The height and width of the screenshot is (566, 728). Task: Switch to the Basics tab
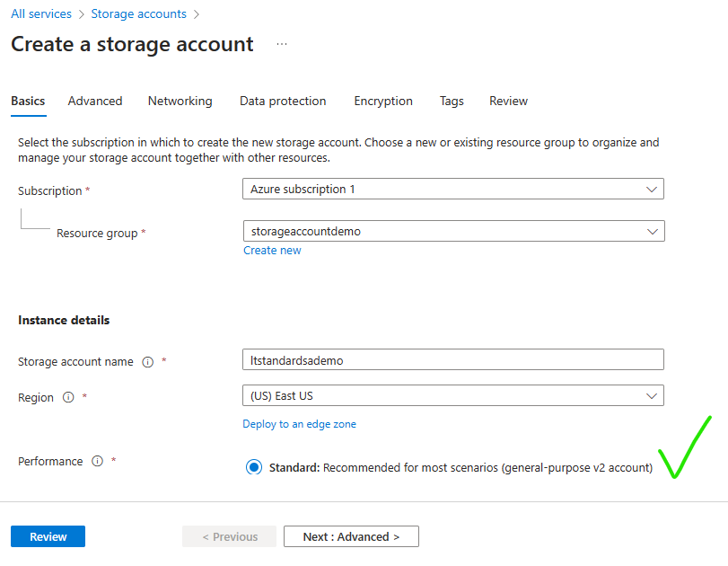[x=29, y=102]
